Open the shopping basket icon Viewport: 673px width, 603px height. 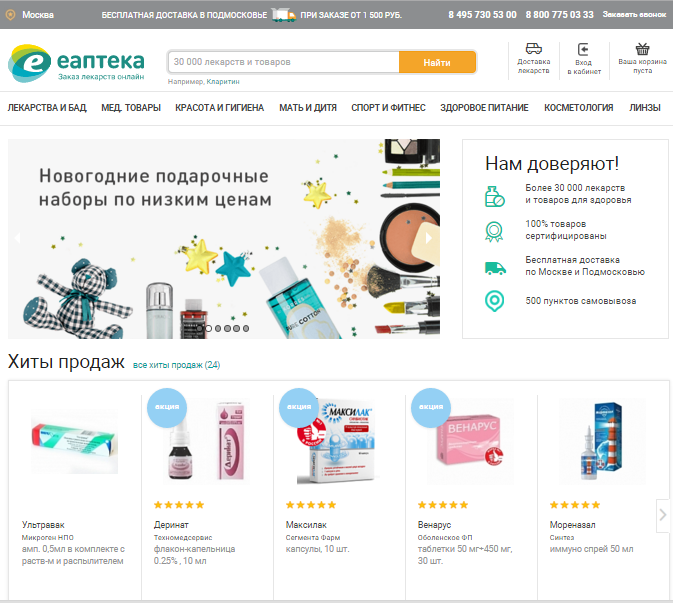[x=642, y=48]
